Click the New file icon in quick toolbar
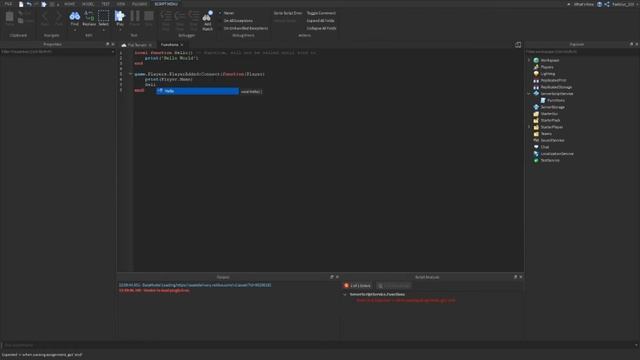The width and height of the screenshot is (640, 360). point(21,4)
